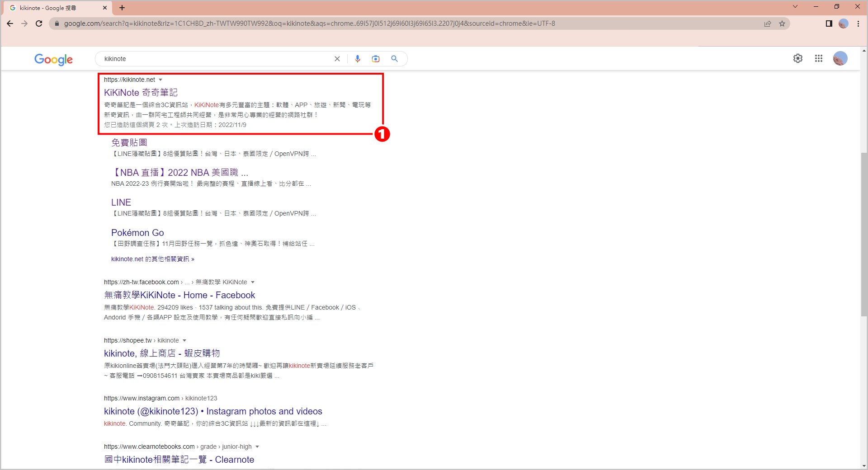Open Chrome three-dot menu
The image size is (868, 470).
858,23
